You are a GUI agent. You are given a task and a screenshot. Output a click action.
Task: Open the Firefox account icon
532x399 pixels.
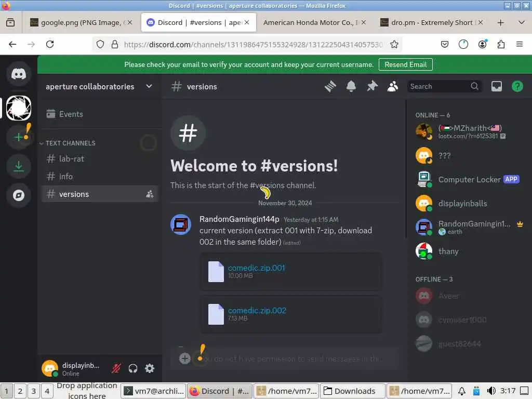pyautogui.click(x=482, y=44)
